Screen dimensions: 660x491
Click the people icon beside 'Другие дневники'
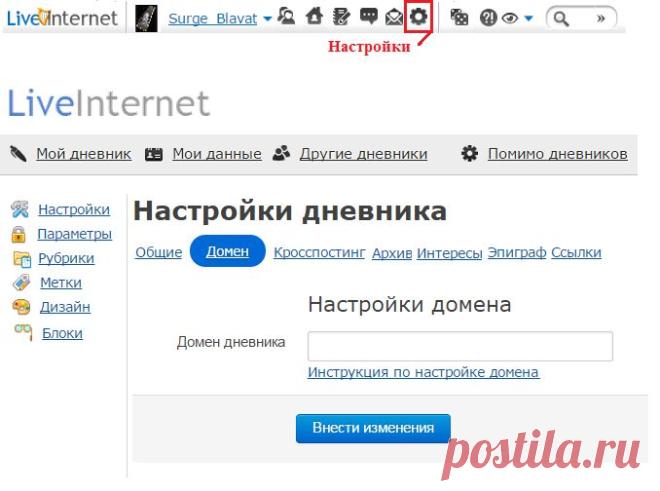281,153
